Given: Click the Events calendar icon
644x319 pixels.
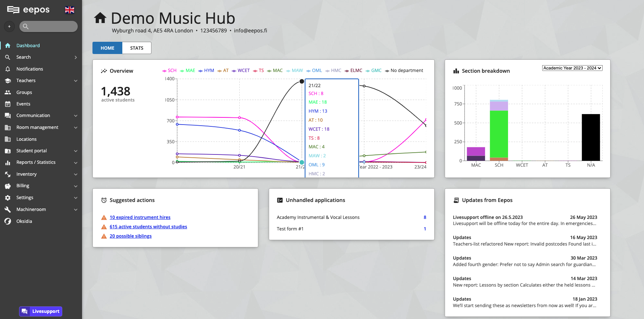Looking at the screenshot, I should click(x=8, y=104).
